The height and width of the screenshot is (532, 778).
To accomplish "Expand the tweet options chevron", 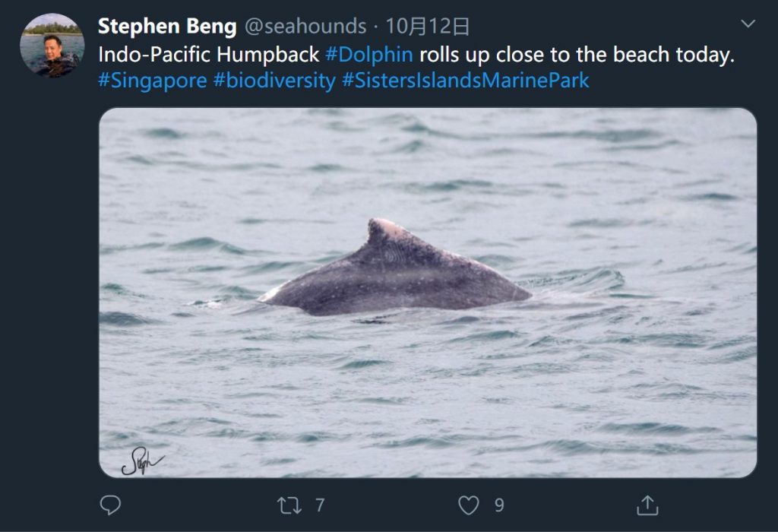I will pos(748,24).
